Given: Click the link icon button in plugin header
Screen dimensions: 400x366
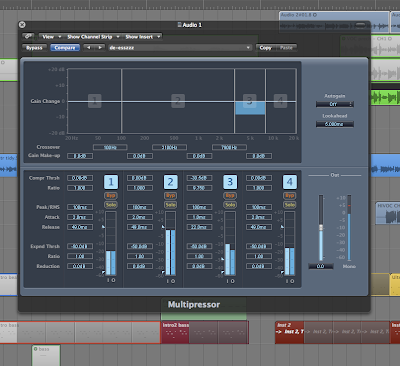Looking at the screenshot, I should (28, 36).
